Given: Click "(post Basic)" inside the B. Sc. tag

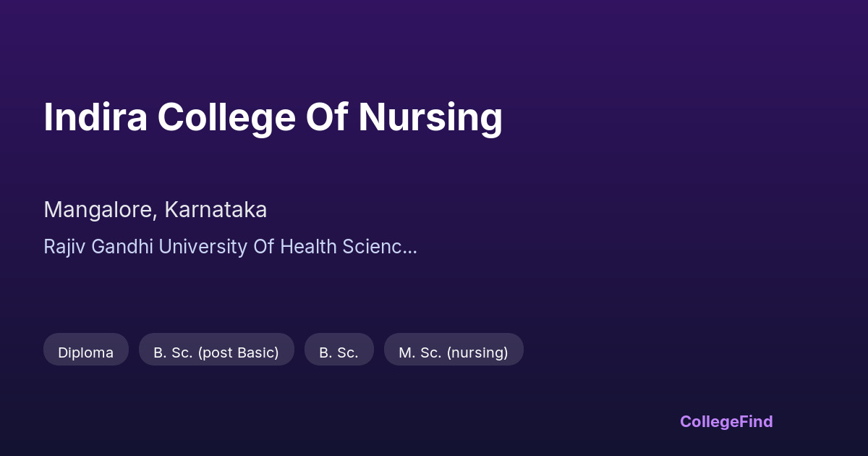Looking at the screenshot, I should pyautogui.click(x=237, y=352).
